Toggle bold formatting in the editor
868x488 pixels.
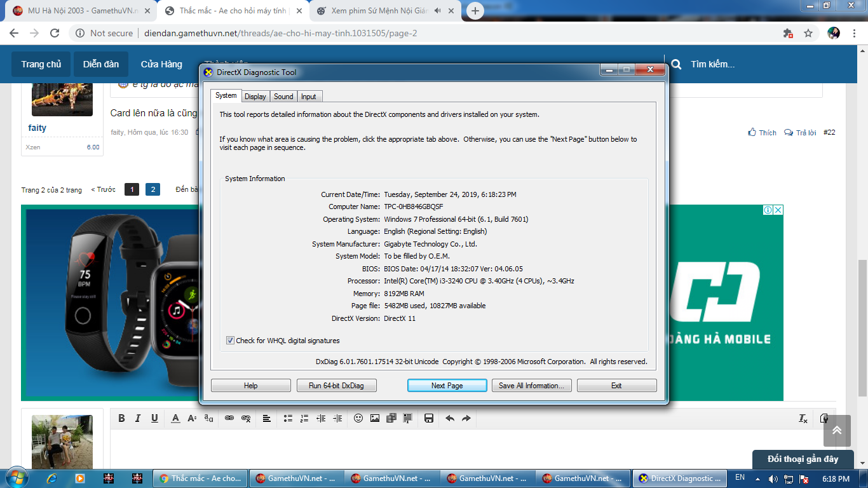point(121,418)
